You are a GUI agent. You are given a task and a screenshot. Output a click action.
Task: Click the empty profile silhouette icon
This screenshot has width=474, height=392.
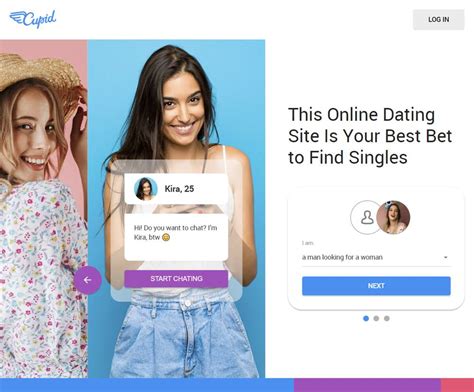(367, 217)
